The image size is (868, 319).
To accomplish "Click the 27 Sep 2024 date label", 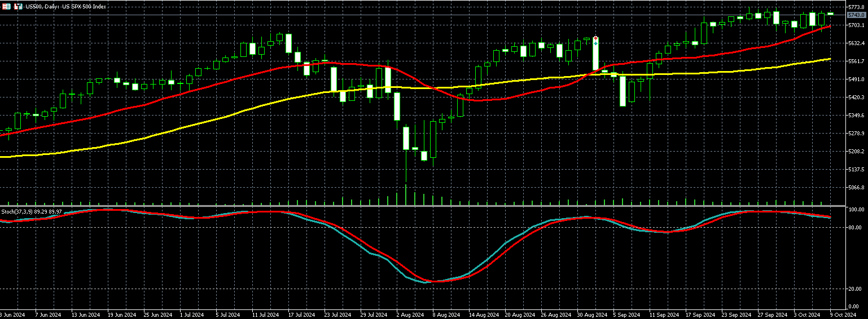I will (772, 314).
